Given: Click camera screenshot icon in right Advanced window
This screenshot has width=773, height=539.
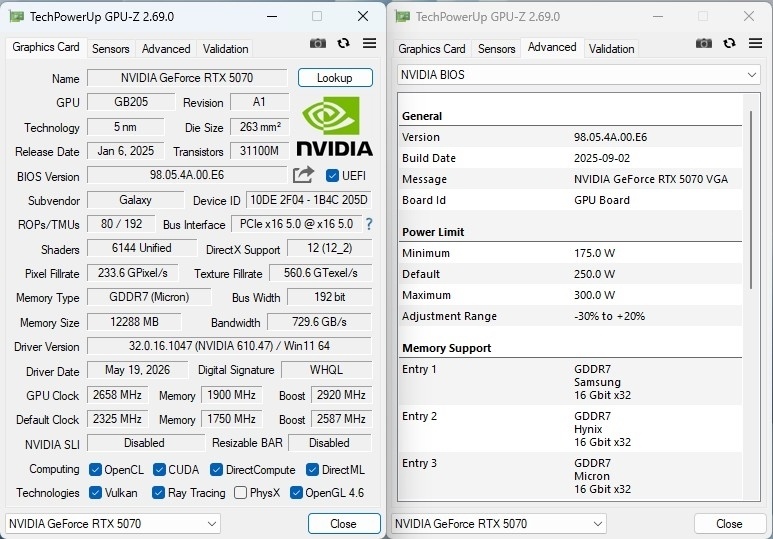Looking at the screenshot, I should (704, 43).
